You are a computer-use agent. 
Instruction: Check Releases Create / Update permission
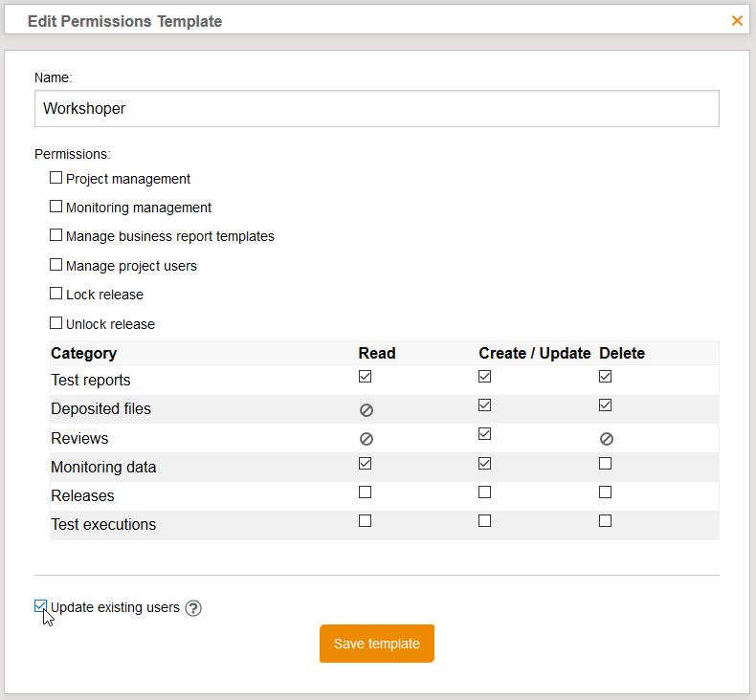point(484,492)
